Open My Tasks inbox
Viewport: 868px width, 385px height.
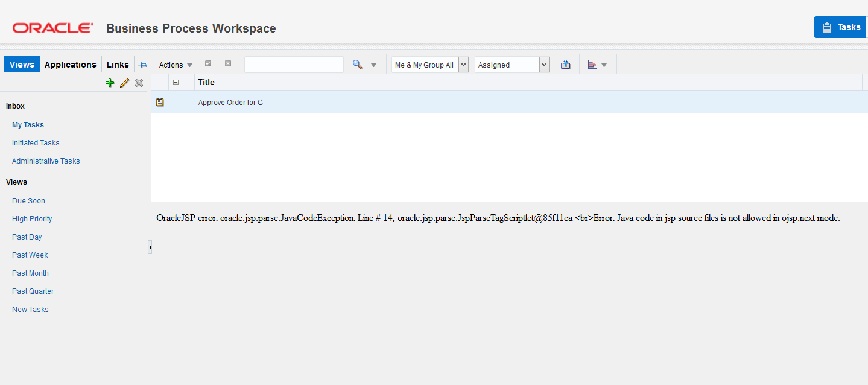point(28,125)
